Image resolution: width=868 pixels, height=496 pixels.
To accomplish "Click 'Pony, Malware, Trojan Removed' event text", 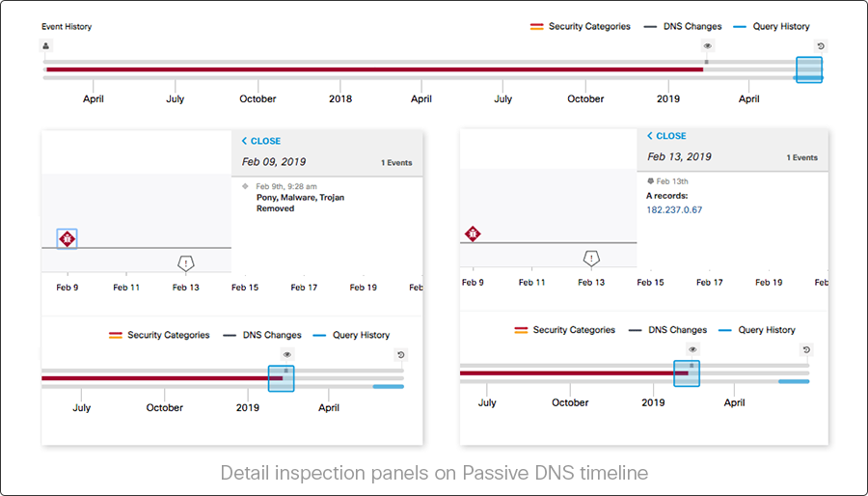I will pos(300,204).
